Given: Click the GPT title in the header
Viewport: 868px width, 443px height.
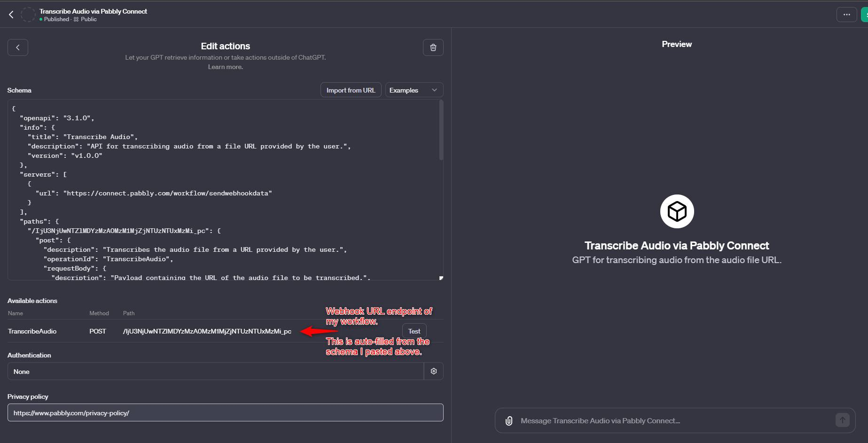Looking at the screenshot, I should pyautogui.click(x=93, y=11).
